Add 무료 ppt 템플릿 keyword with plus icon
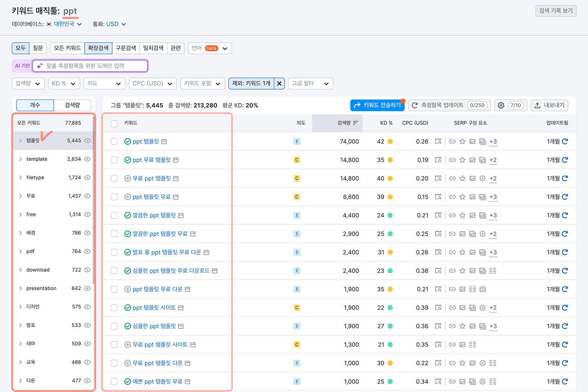Viewport: 588px width, 392px height. [127, 178]
